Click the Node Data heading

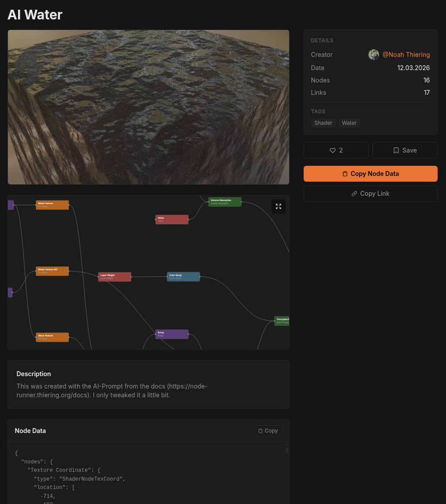tap(30, 431)
